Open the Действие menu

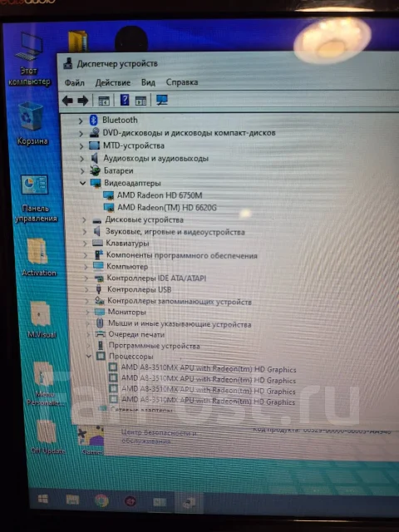113,82
